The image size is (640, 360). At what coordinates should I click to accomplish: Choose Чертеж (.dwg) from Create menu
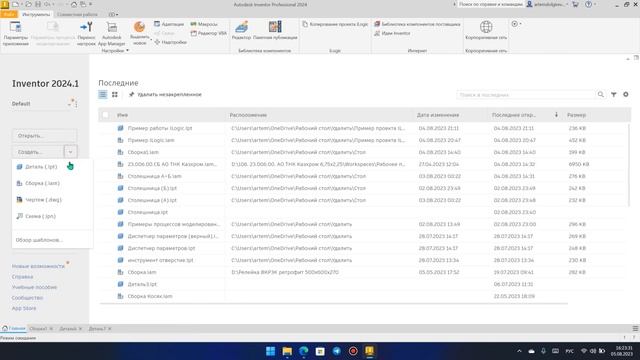pyautogui.click(x=43, y=200)
